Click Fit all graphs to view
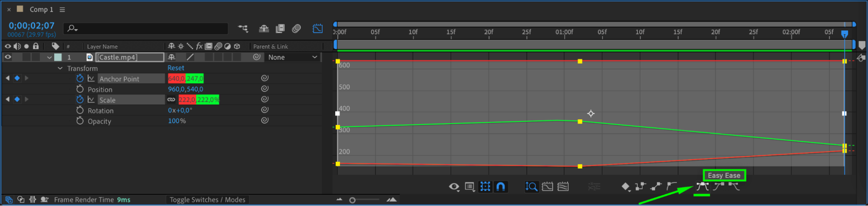Viewport: 868px width, 206px height. [x=563, y=186]
